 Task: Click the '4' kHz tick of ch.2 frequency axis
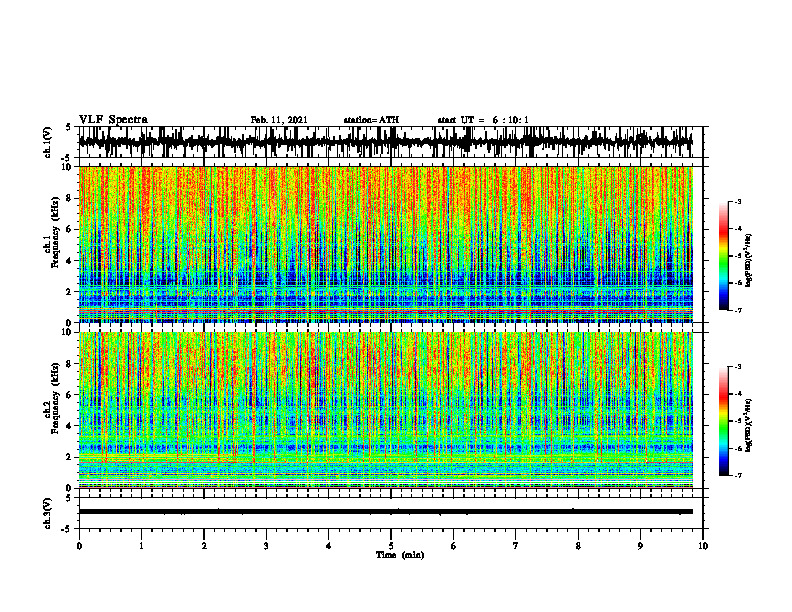[70, 426]
